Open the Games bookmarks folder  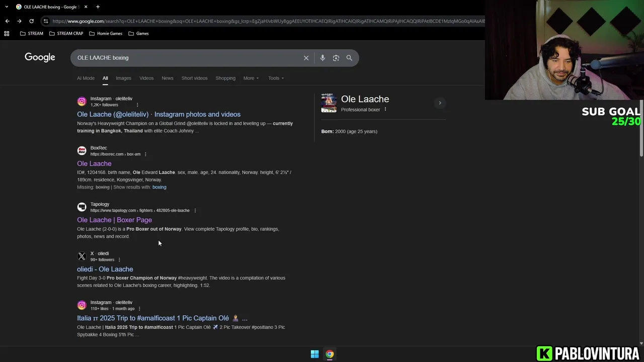click(x=138, y=34)
